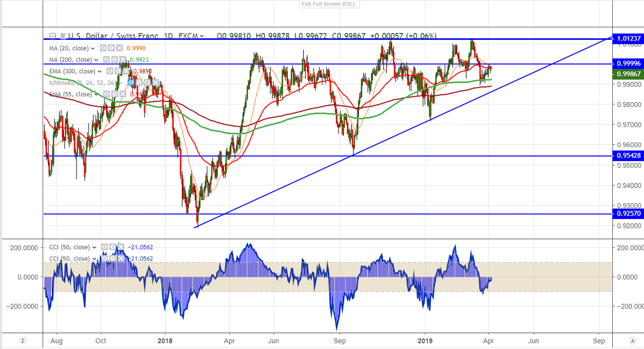Open the symbol dropdown after FXCM
The width and height of the screenshot is (644, 349).
(202, 36)
